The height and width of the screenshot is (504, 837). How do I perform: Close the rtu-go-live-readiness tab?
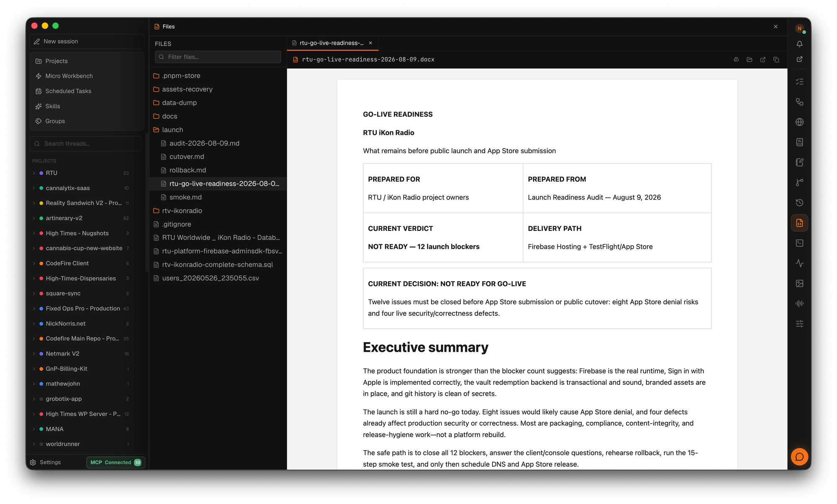coord(370,43)
